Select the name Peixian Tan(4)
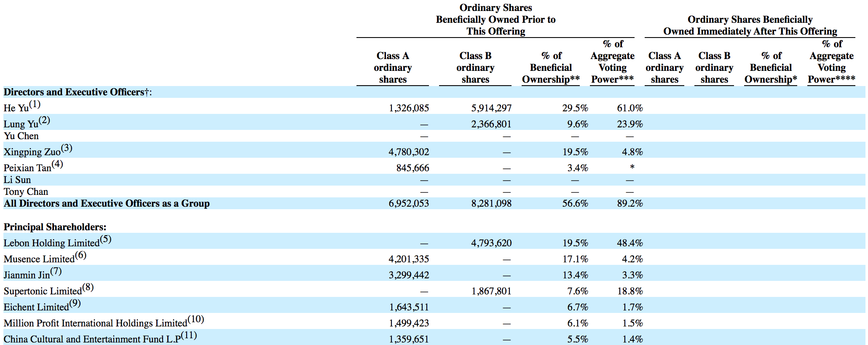 (x=33, y=166)
